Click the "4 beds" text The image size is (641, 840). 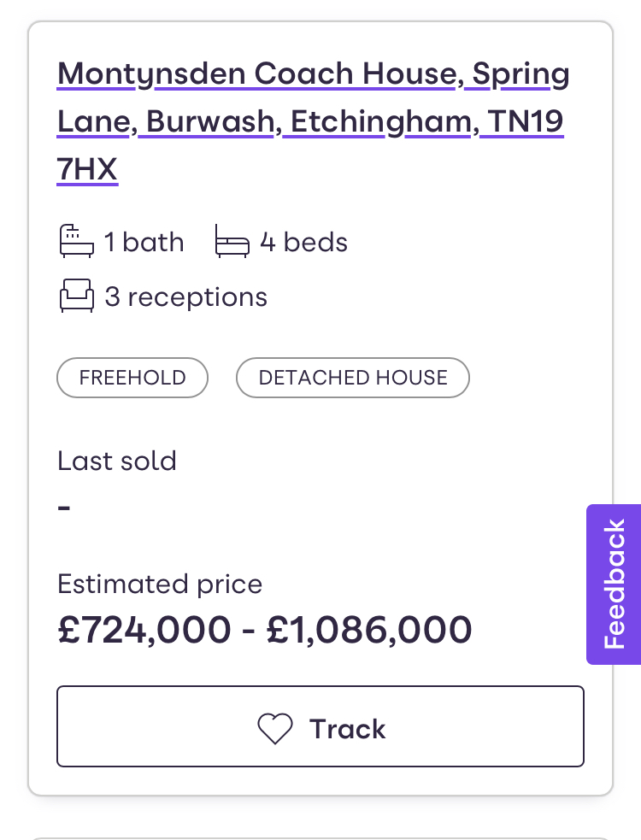click(x=303, y=243)
